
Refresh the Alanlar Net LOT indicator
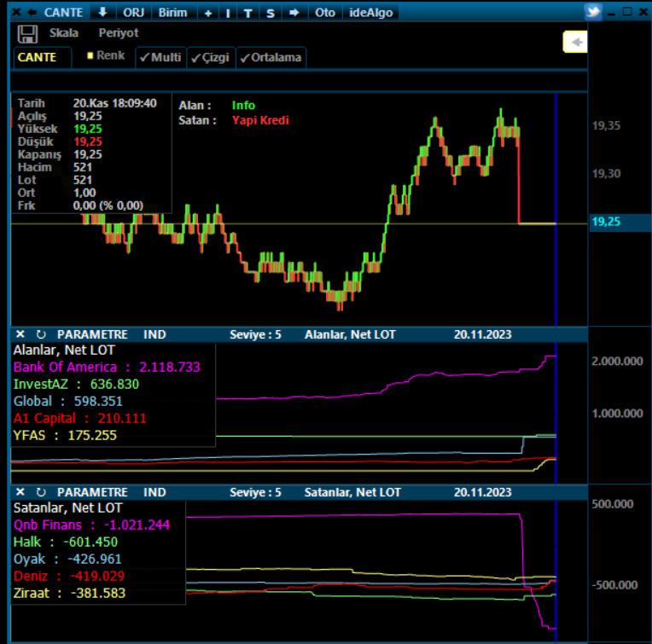[x=41, y=334]
